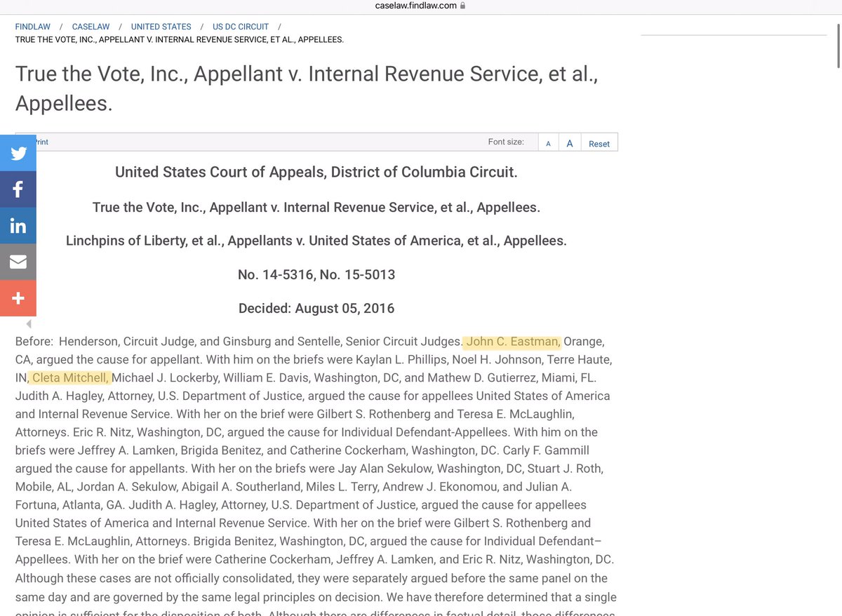Click 'No. 14-5316, No. 15-5013' line
The width and height of the screenshot is (842, 616).
click(316, 274)
